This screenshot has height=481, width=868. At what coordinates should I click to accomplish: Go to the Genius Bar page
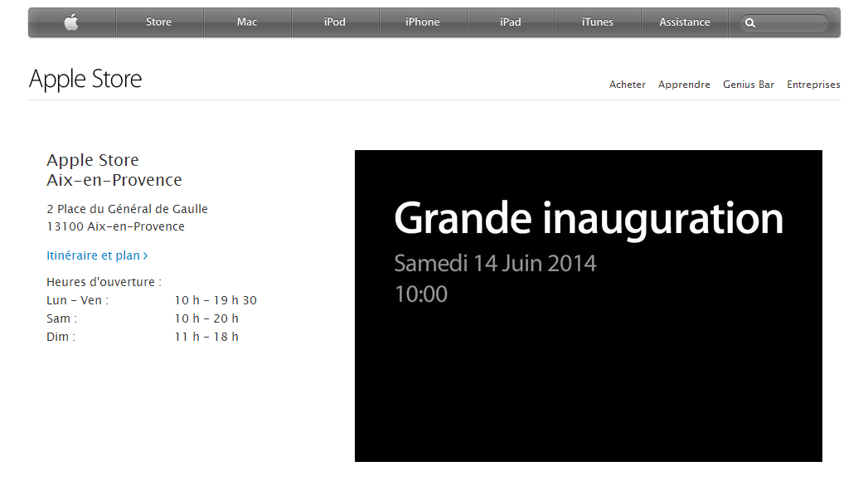pos(749,85)
